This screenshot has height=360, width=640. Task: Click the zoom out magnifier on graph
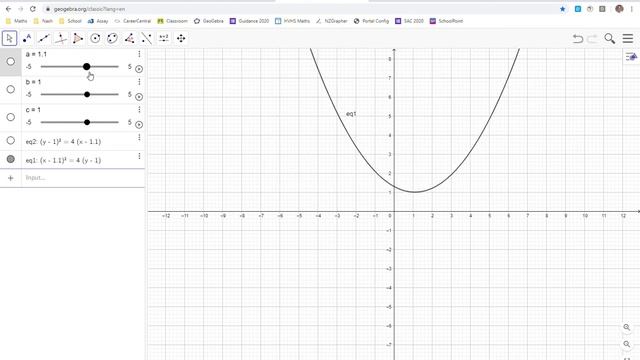point(627,344)
